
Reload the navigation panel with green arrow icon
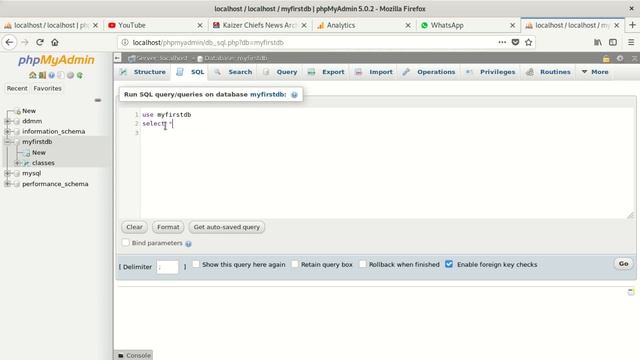click(x=80, y=75)
